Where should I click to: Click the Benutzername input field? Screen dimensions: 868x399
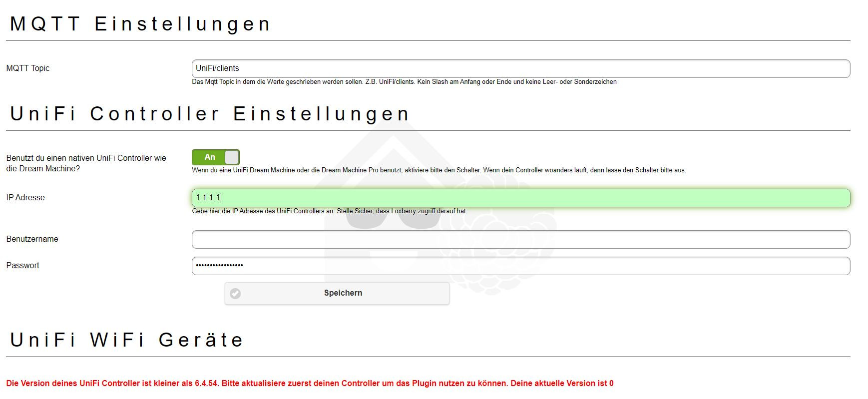click(521, 239)
